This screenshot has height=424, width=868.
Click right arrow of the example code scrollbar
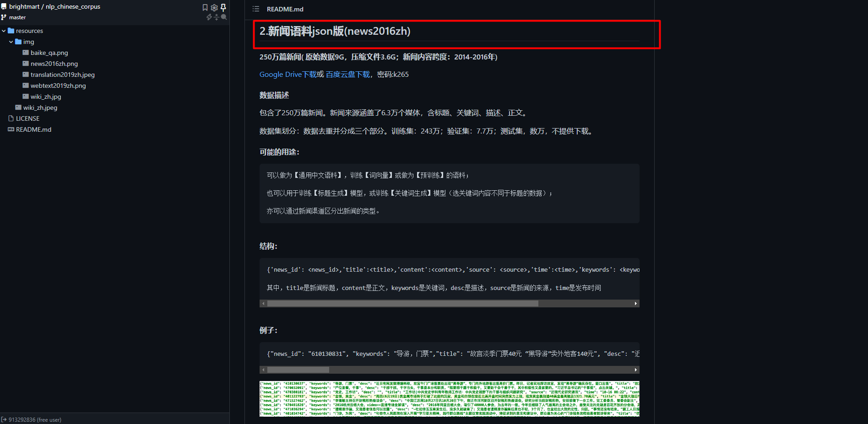tap(636, 370)
